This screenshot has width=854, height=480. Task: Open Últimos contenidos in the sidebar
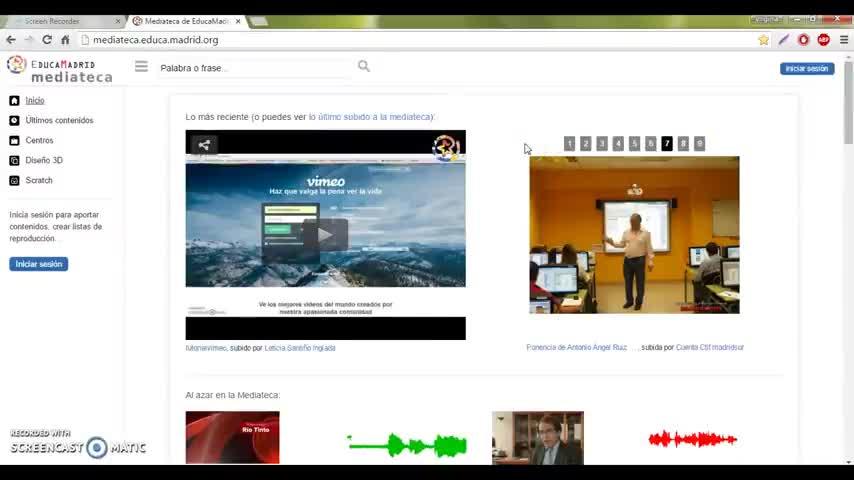point(59,120)
